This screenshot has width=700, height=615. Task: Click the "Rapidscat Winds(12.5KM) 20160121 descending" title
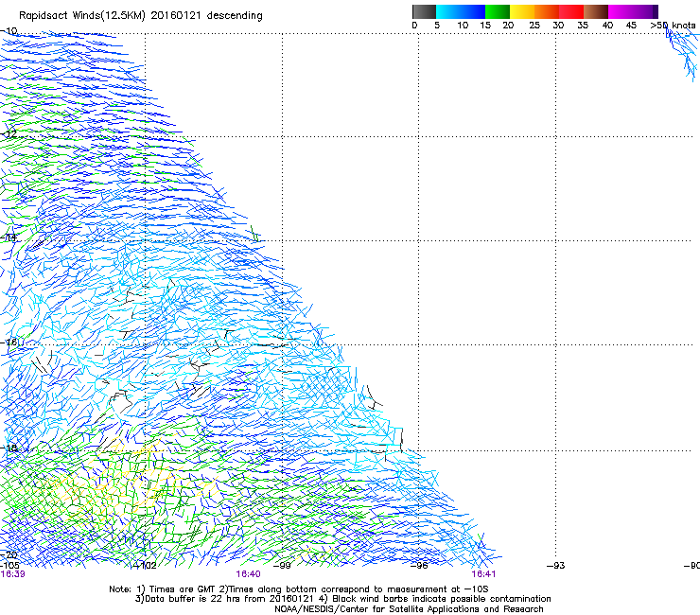point(141,16)
